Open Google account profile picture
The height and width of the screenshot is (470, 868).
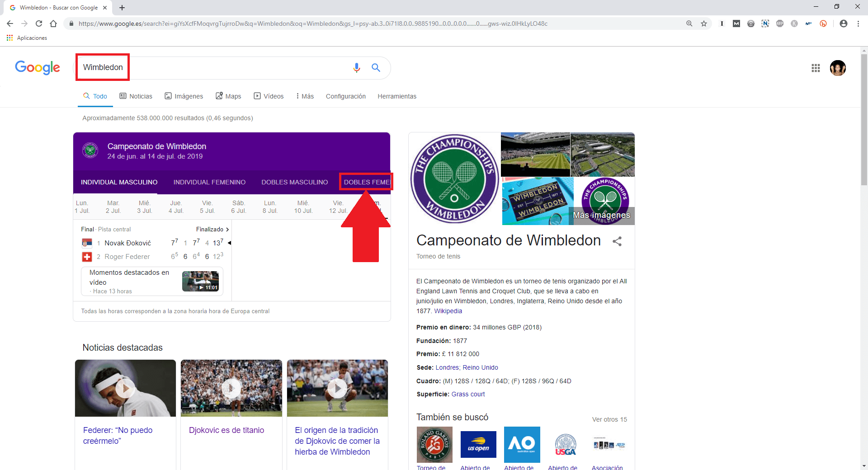pyautogui.click(x=838, y=68)
